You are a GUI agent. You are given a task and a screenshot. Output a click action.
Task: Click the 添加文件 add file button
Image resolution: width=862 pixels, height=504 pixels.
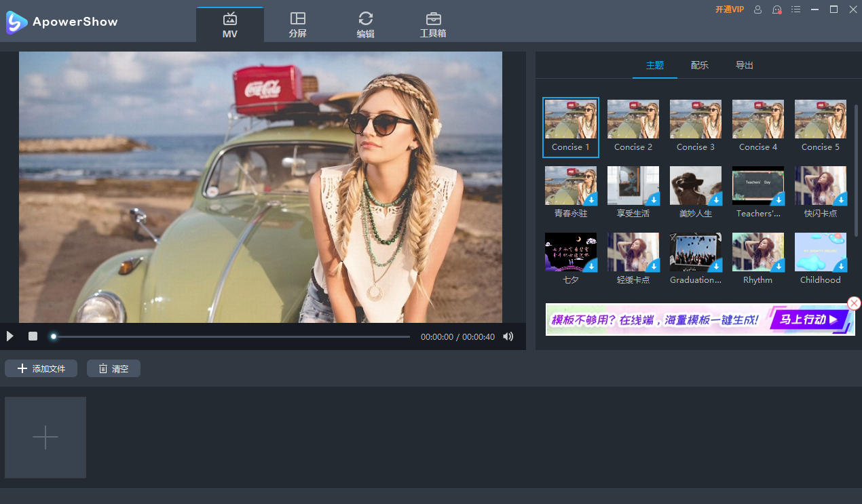click(x=41, y=368)
